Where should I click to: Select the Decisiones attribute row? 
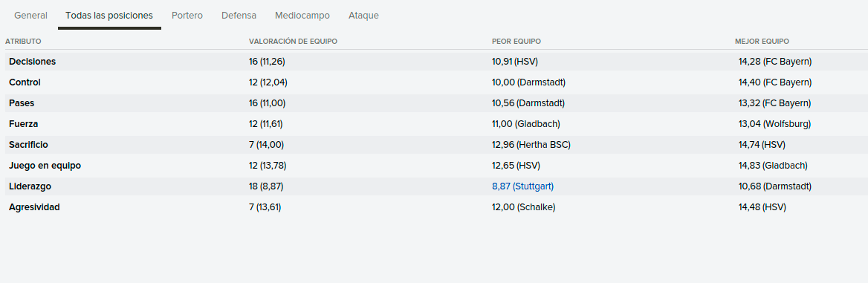(x=436, y=62)
